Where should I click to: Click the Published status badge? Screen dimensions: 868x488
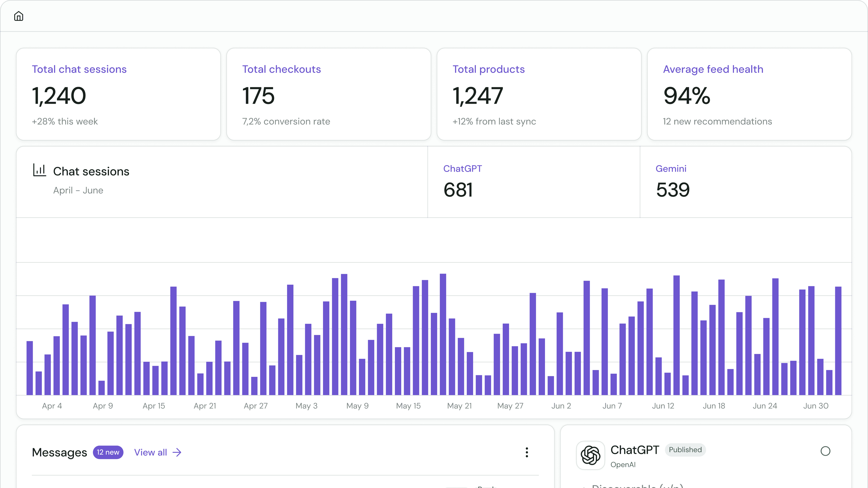685,450
